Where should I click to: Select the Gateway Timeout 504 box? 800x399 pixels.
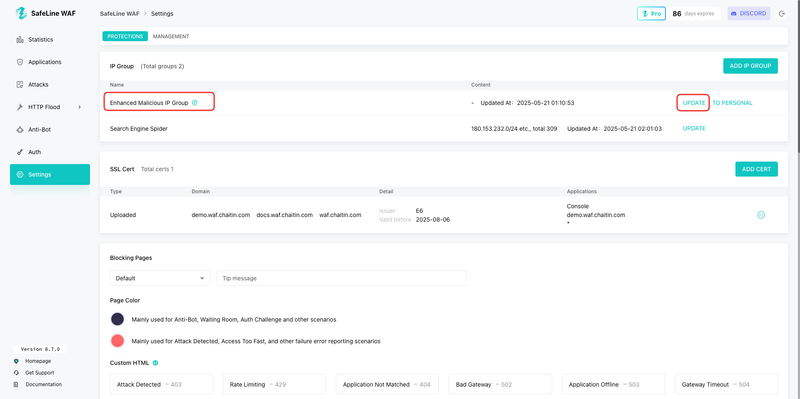(x=726, y=384)
